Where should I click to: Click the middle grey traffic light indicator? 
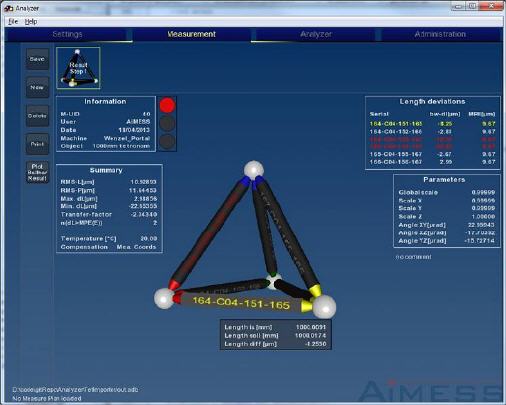pos(167,123)
